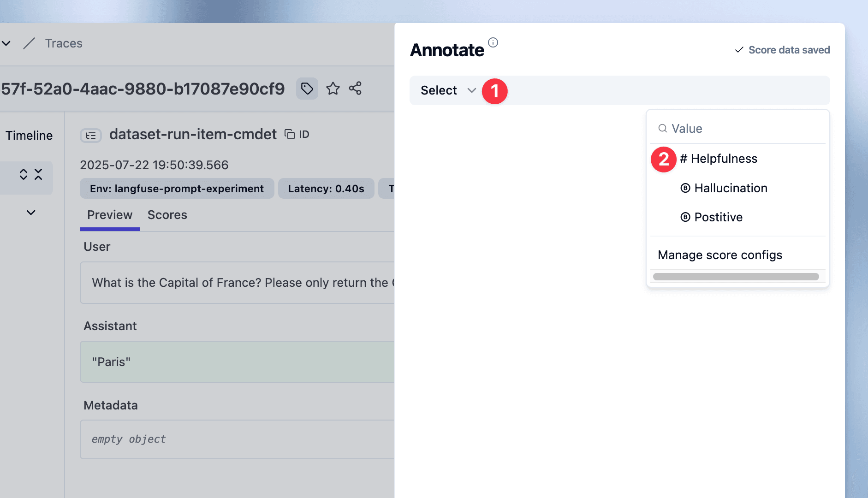Collapse the trace details using the downward chevron
The image size is (868, 498).
[30, 213]
